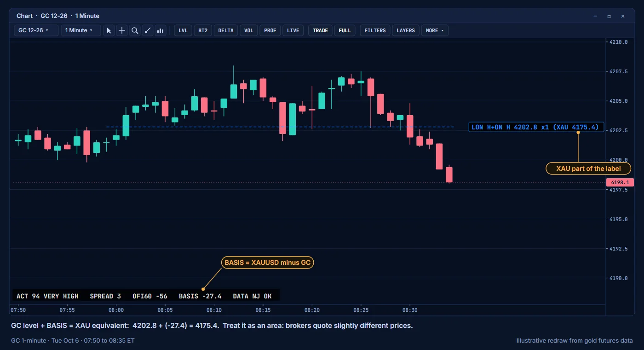Click the 08:30 time axis label
The width and height of the screenshot is (644, 350).
tap(410, 310)
